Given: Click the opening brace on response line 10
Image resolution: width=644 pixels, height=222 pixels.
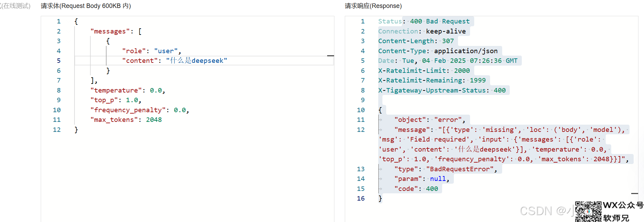Looking at the screenshot, I should tap(380, 110).
